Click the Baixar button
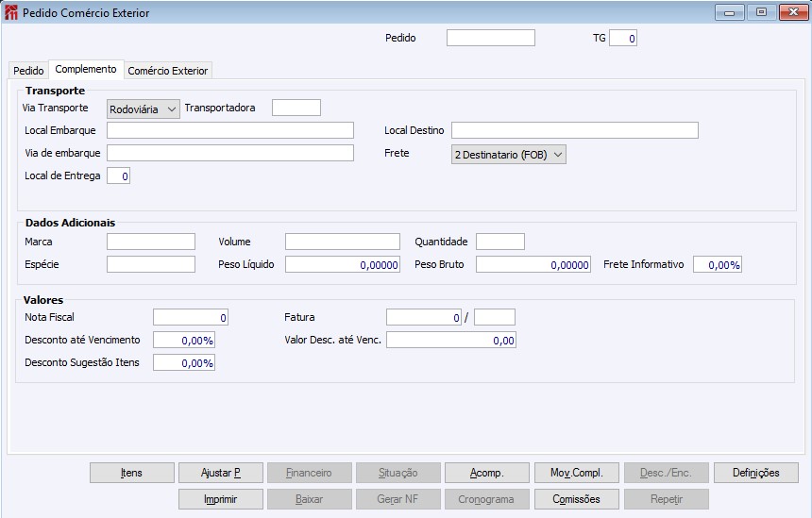 click(x=310, y=499)
